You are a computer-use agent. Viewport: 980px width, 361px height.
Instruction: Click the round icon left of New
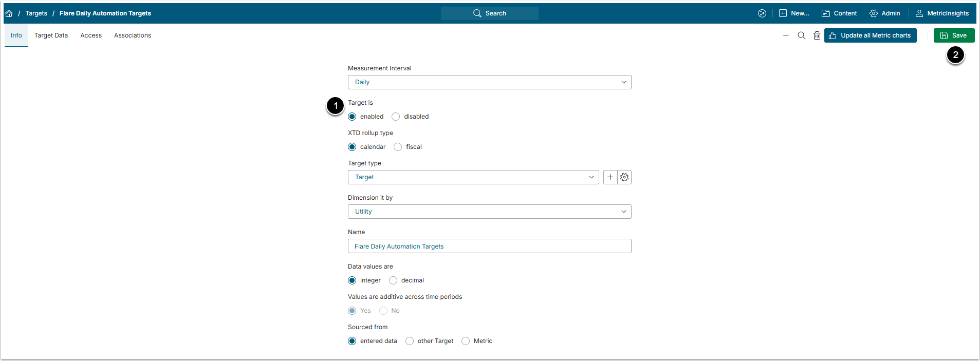[762, 13]
